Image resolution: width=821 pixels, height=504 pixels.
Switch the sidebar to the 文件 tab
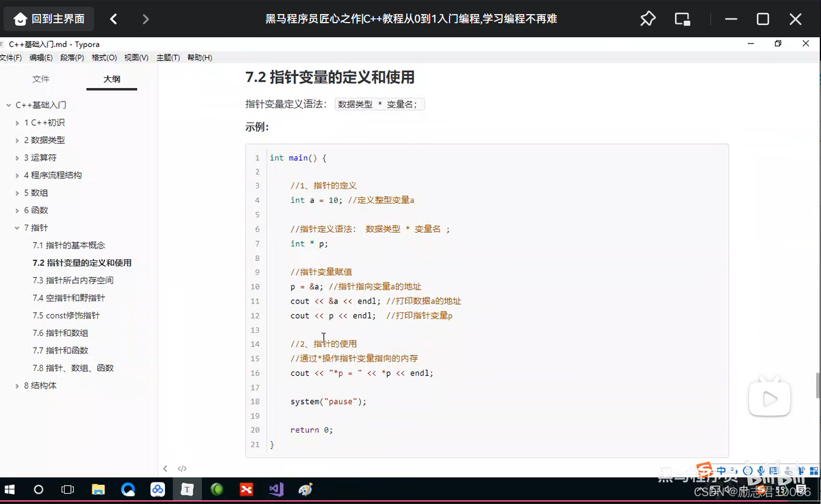point(41,79)
